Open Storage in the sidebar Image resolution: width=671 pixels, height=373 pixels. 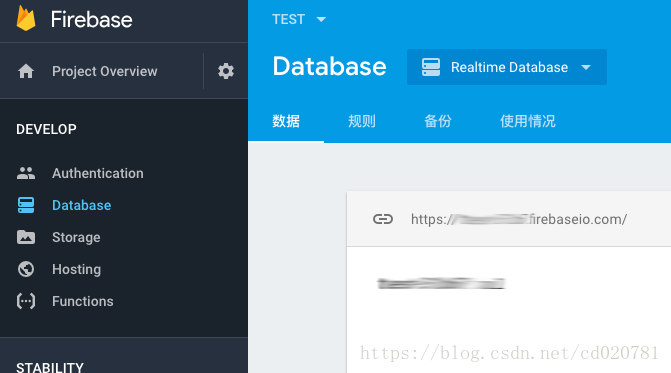76,237
